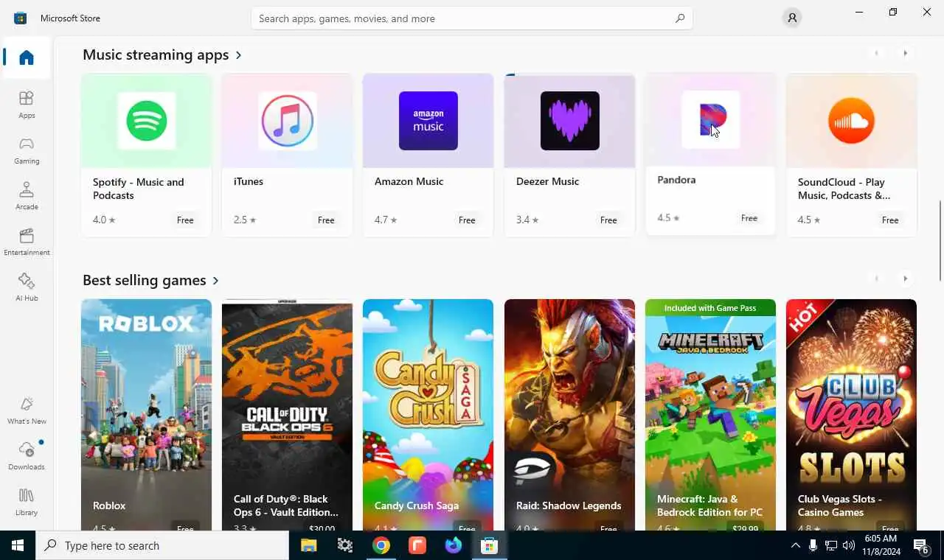944x560 pixels.
Task: Click the taskbar search box
Action: click(162, 545)
